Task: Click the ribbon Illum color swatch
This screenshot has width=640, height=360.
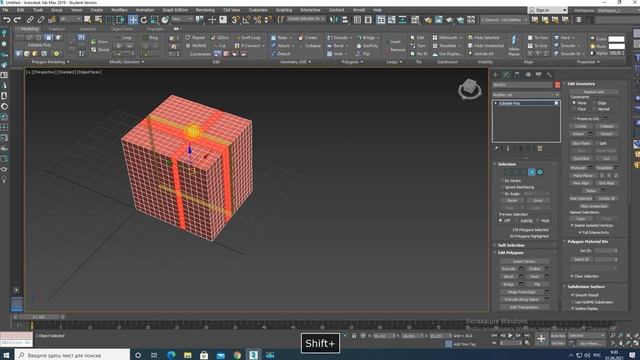Action: (616, 47)
